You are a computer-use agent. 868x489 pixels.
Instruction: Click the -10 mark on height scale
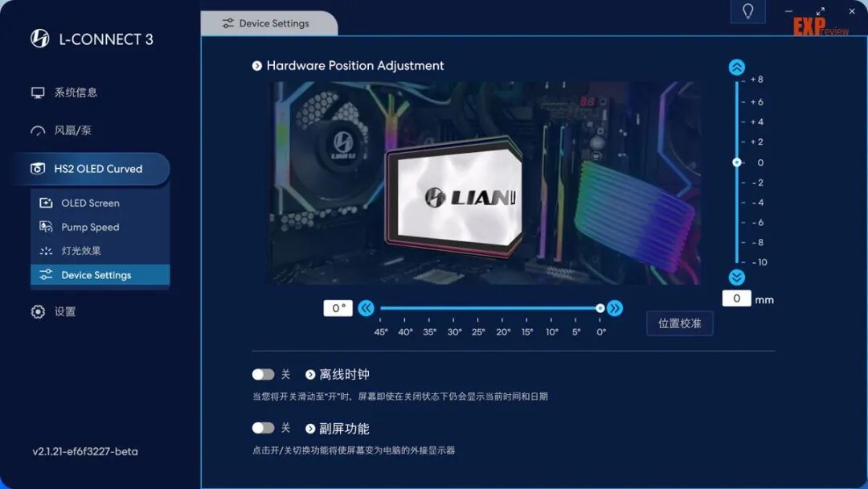point(759,262)
